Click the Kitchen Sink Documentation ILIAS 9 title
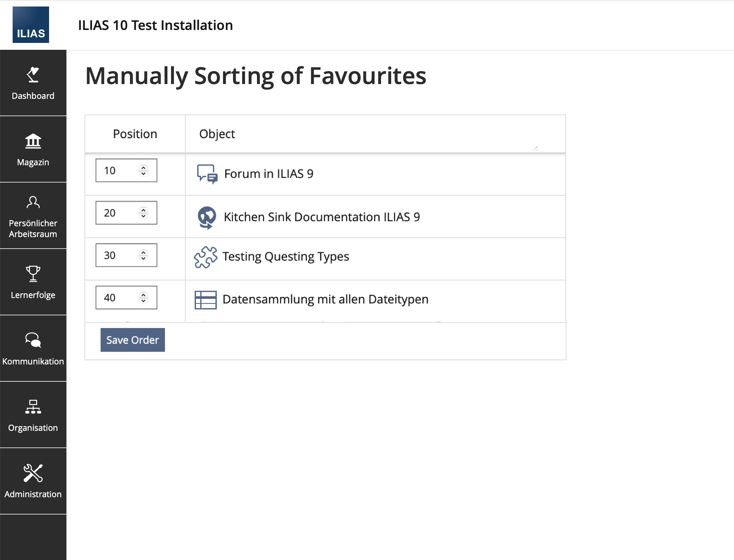Screen dimensions: 734x560 click(x=322, y=217)
